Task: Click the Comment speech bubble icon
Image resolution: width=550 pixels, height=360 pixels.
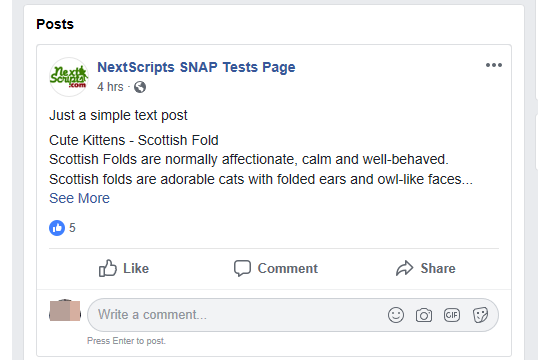Action: click(242, 268)
